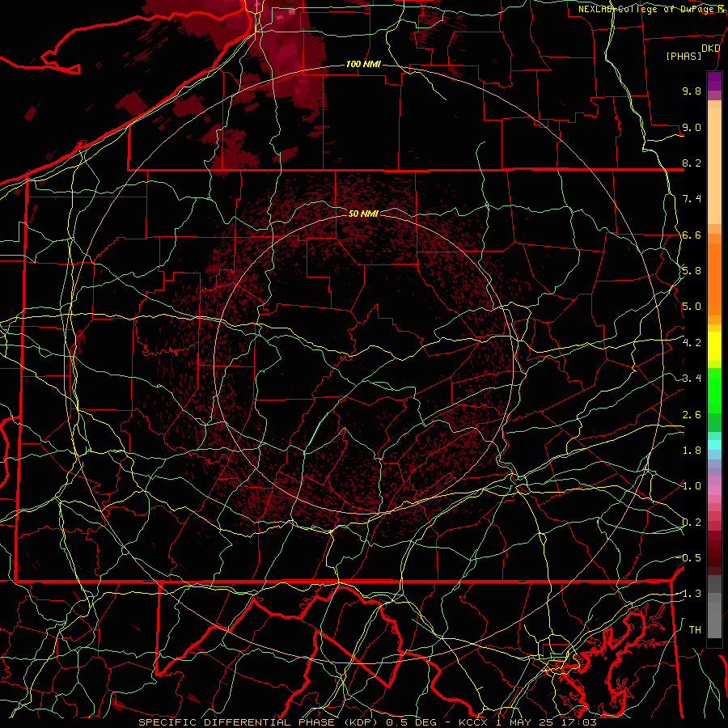Click the 2.6 value on the scale
The width and height of the screenshot is (728, 728).
[692, 415]
